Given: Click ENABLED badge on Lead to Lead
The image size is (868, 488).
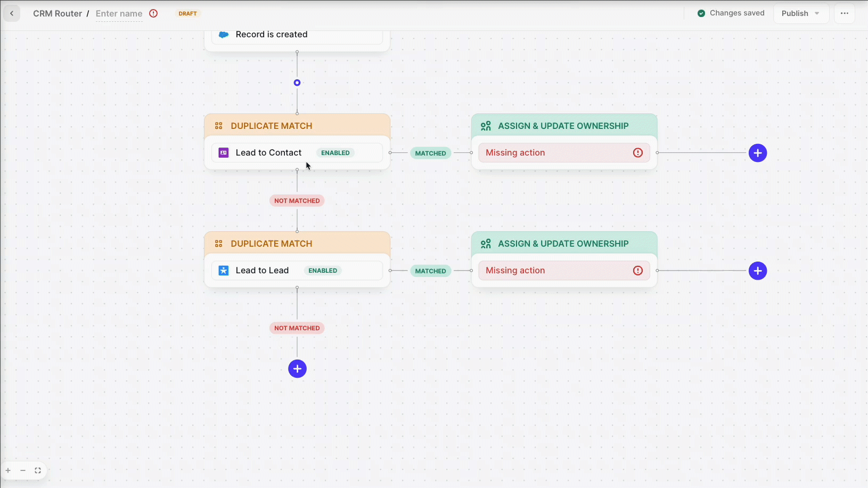Looking at the screenshot, I should (323, 271).
